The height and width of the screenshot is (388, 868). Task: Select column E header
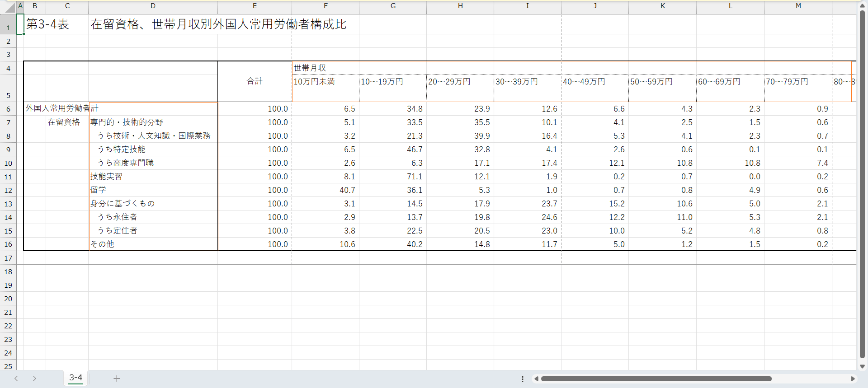(x=255, y=6)
